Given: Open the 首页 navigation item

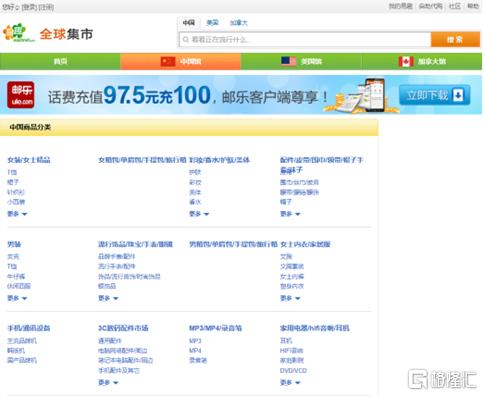Looking at the screenshot, I should pyautogui.click(x=60, y=61).
